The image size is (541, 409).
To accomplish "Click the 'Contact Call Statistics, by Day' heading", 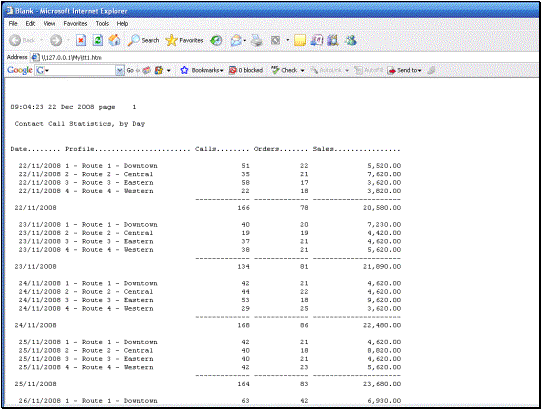I will [80, 124].
